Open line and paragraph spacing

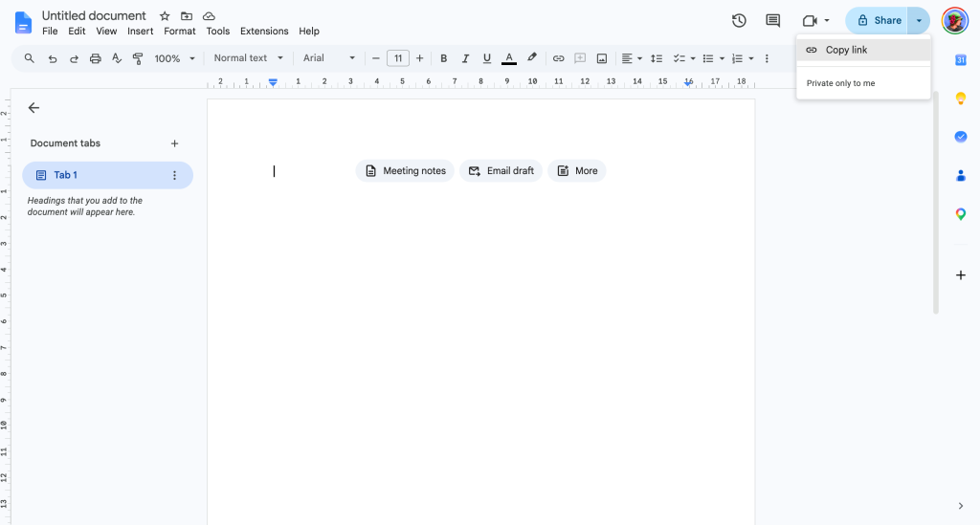(x=657, y=58)
